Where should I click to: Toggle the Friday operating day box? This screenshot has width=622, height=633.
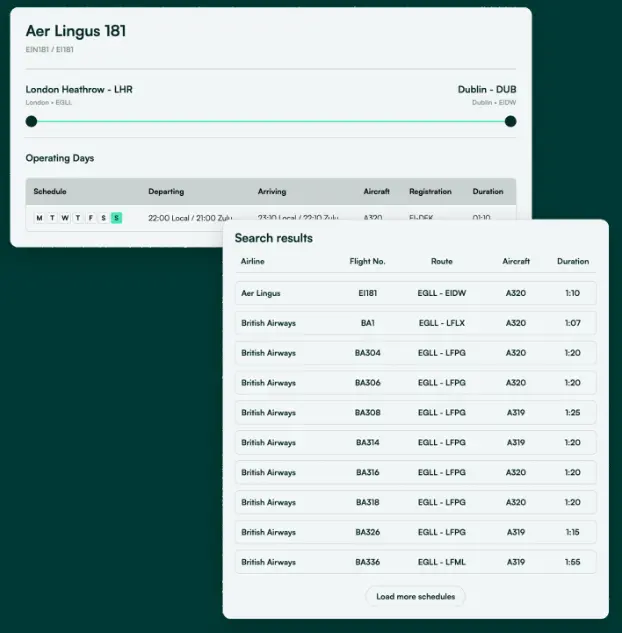tap(90, 218)
